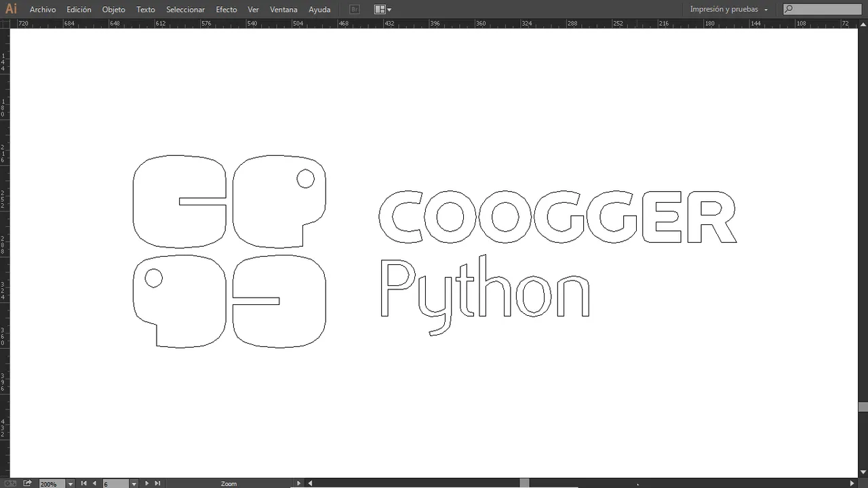Open the Texto menu
Viewport: 868px width, 488px height.
click(146, 9)
